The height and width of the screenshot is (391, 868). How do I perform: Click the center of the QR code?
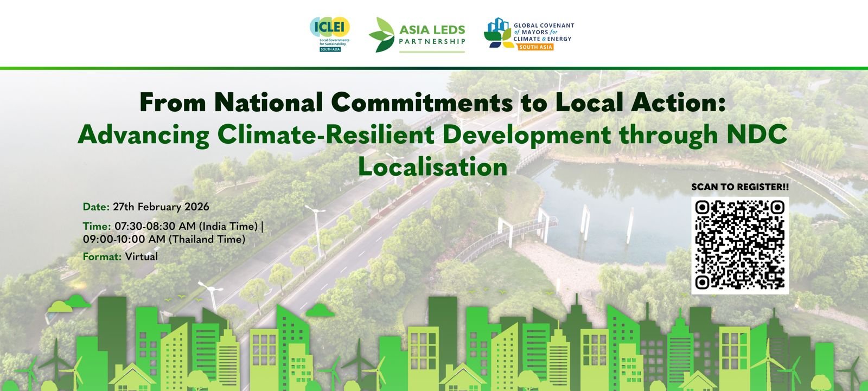click(x=740, y=245)
